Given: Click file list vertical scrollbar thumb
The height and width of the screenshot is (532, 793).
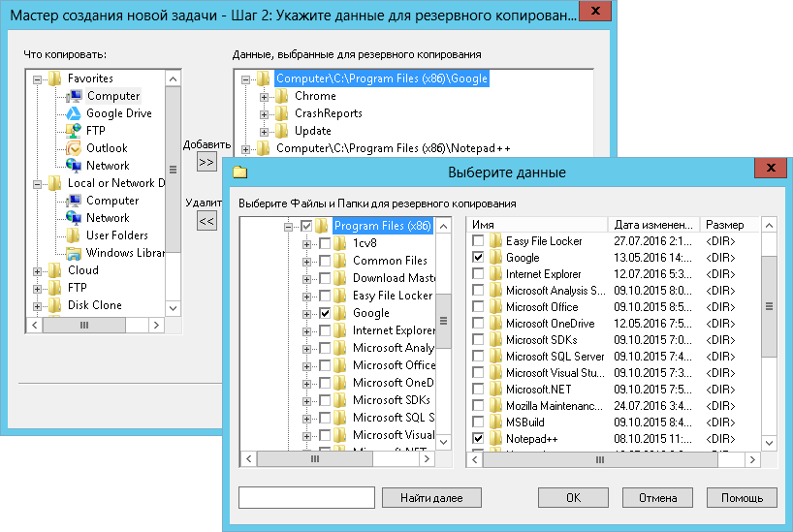Looking at the screenshot, I should [x=769, y=306].
